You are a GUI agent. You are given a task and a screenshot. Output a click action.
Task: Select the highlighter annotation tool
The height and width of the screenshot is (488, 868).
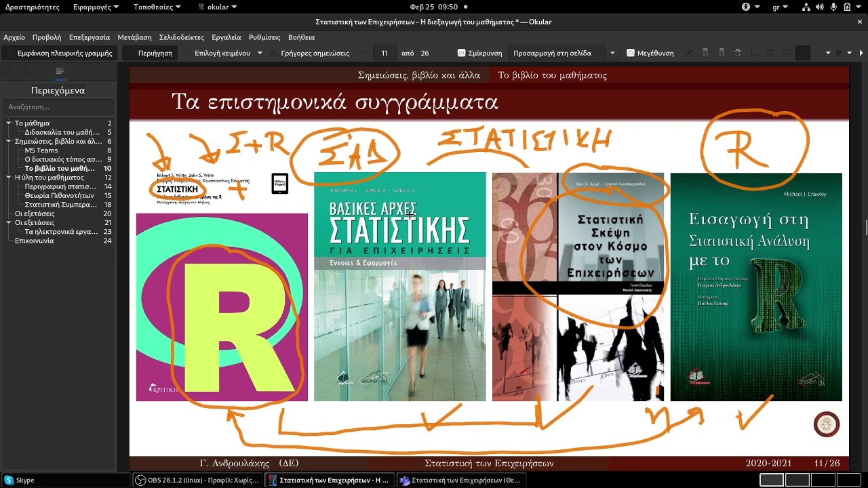(689, 53)
